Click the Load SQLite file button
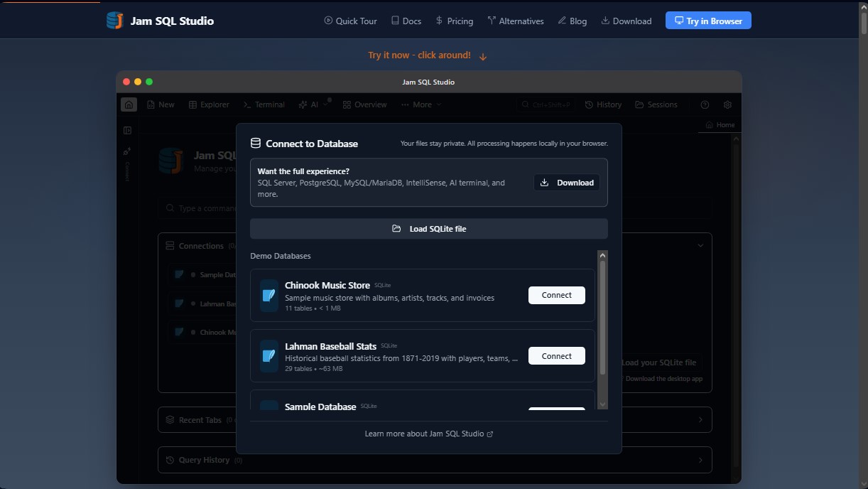This screenshot has height=489, width=868. pyautogui.click(x=428, y=229)
